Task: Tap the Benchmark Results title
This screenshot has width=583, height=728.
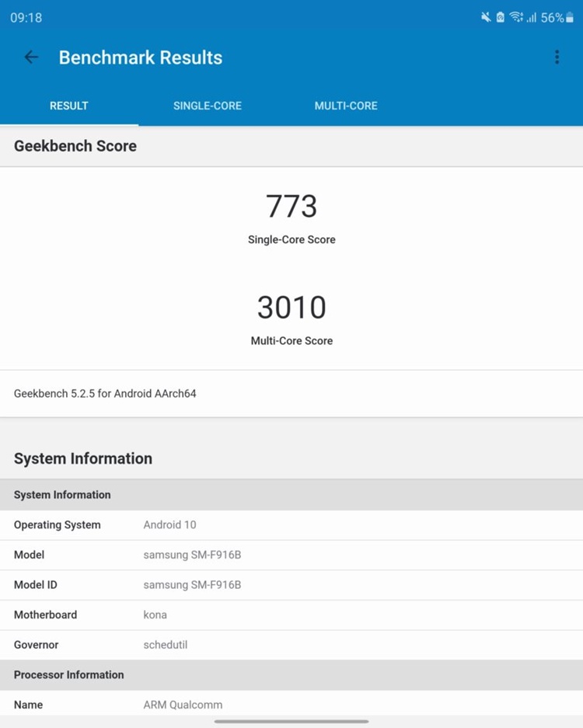Action: pos(140,57)
